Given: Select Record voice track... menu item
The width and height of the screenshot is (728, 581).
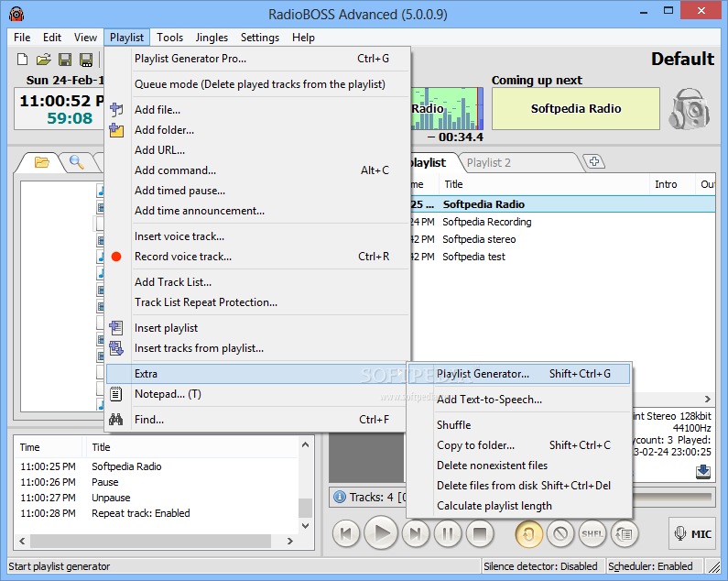Looking at the screenshot, I should pos(259,257).
